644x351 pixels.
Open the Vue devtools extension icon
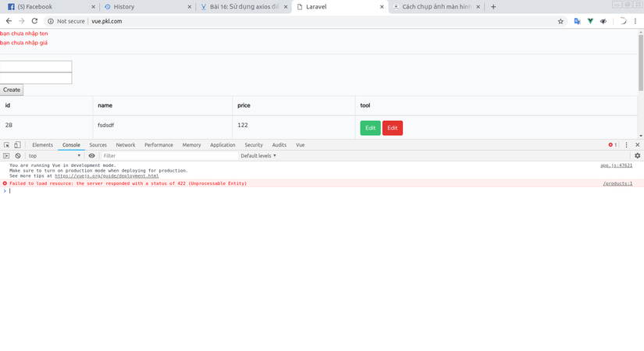tap(590, 21)
